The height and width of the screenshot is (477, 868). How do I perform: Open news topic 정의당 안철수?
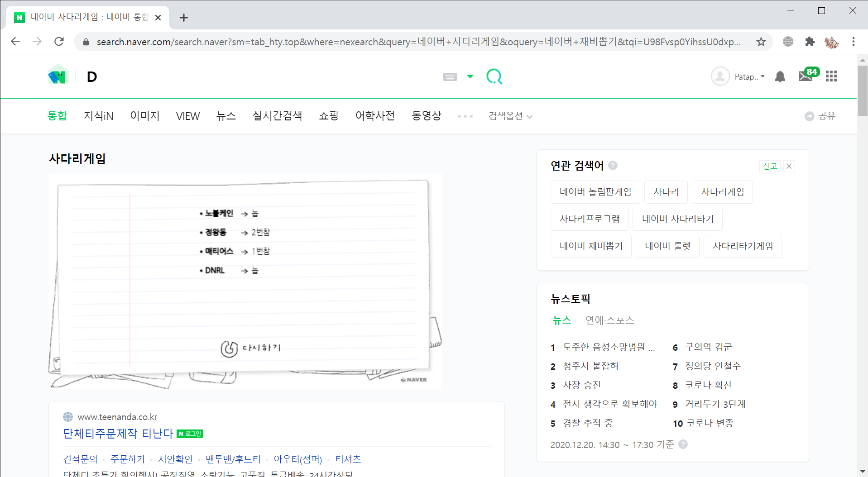pos(713,366)
